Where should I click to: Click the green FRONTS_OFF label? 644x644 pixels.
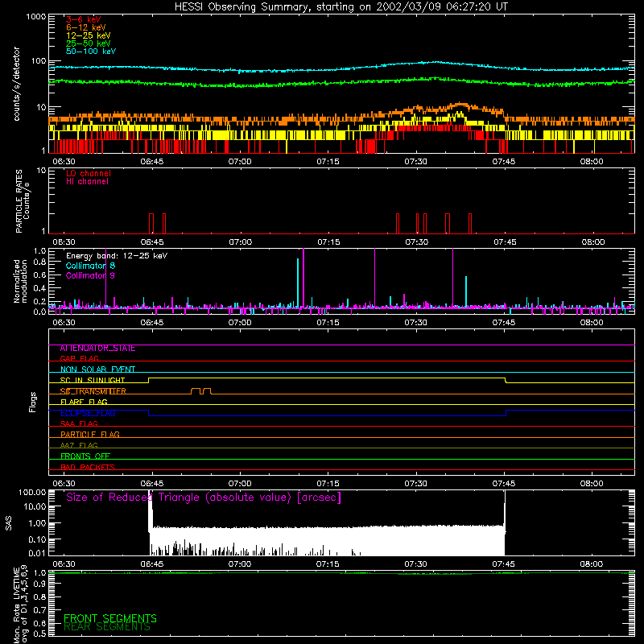pos(85,456)
